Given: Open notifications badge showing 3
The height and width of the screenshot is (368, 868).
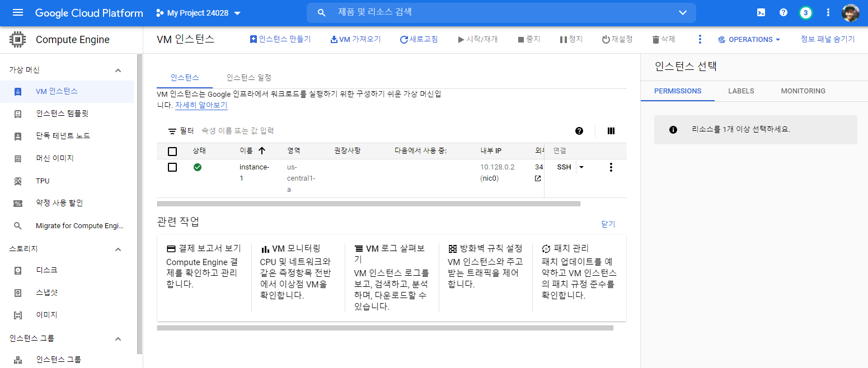Looking at the screenshot, I should pos(806,12).
